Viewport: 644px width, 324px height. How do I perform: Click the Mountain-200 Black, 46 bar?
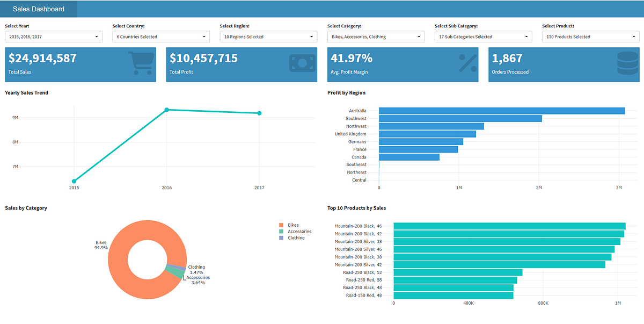[509, 226]
